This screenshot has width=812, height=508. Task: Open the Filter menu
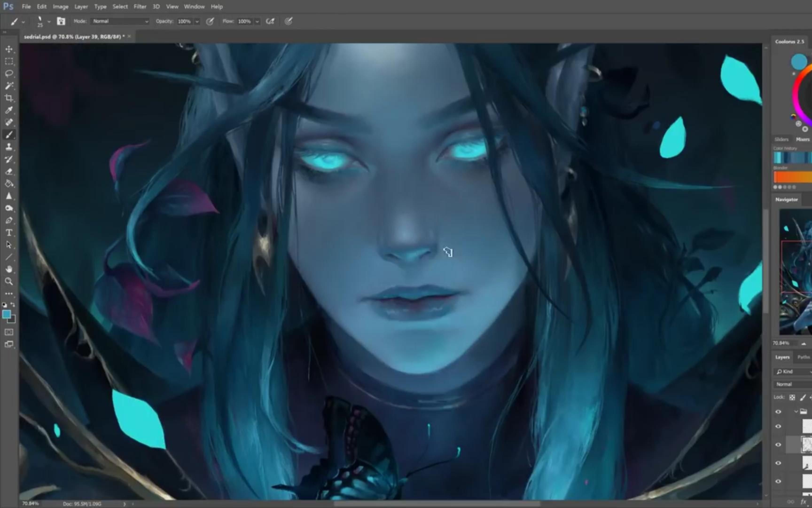pyautogui.click(x=140, y=6)
